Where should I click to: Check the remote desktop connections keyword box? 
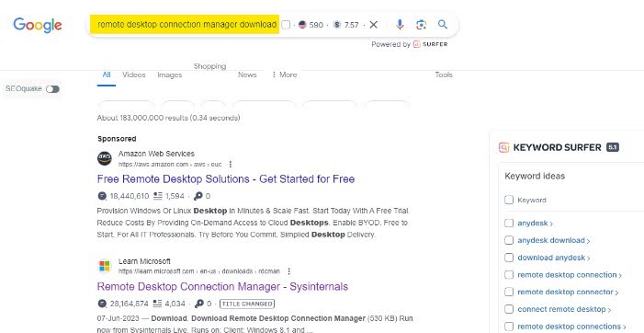509,327
